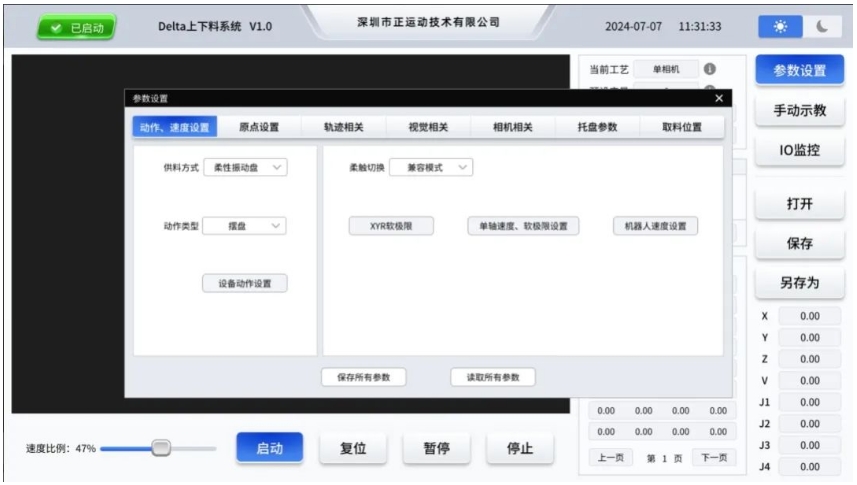This screenshot has height=485, width=857.
Task: Open 单轴速度、软极限设置
Action: (523, 226)
